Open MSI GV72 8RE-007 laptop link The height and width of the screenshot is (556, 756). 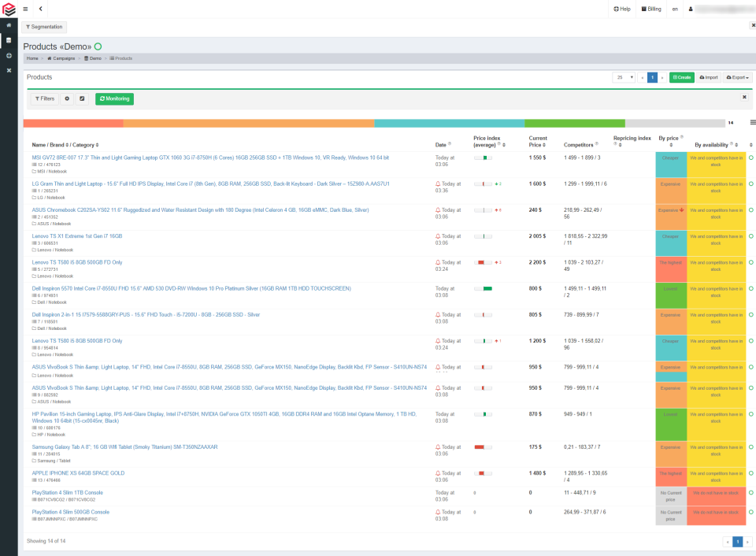point(210,158)
